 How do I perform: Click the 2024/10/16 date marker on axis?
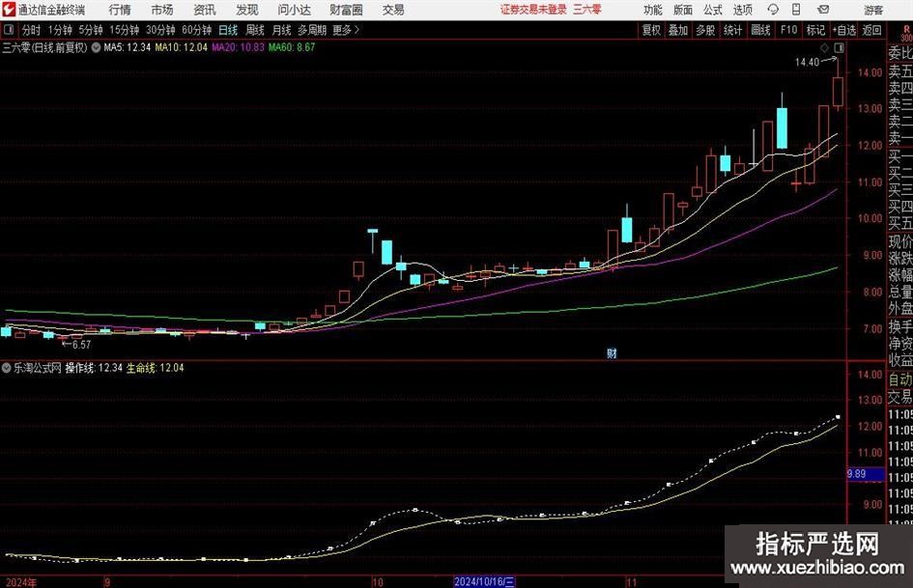click(x=484, y=581)
